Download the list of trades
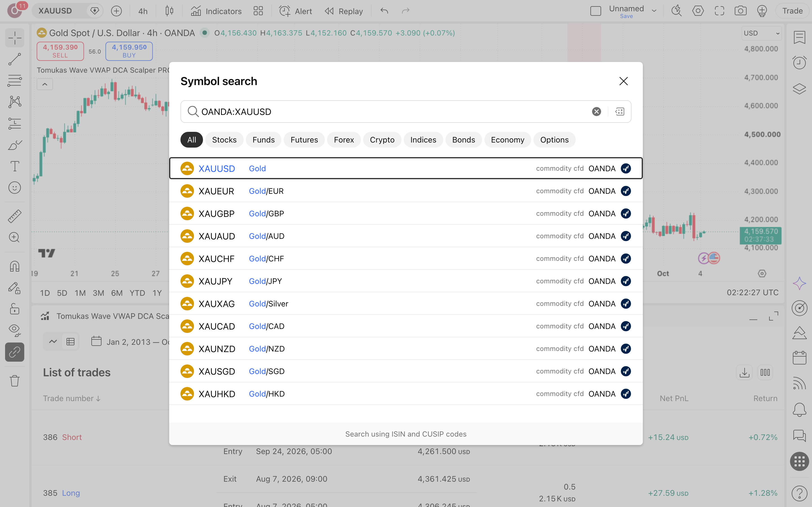 tap(744, 372)
